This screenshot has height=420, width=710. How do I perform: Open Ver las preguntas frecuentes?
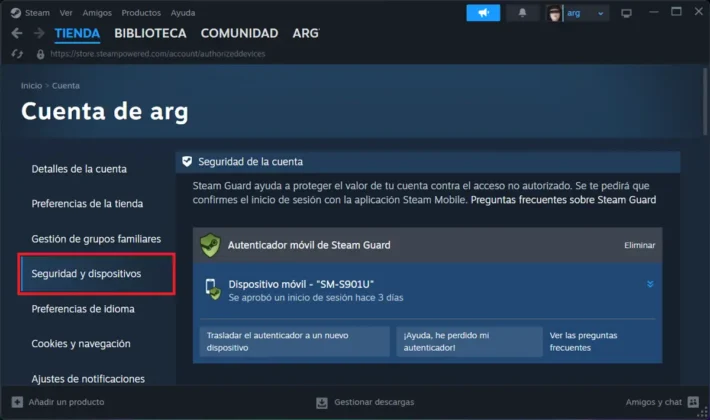tap(583, 342)
